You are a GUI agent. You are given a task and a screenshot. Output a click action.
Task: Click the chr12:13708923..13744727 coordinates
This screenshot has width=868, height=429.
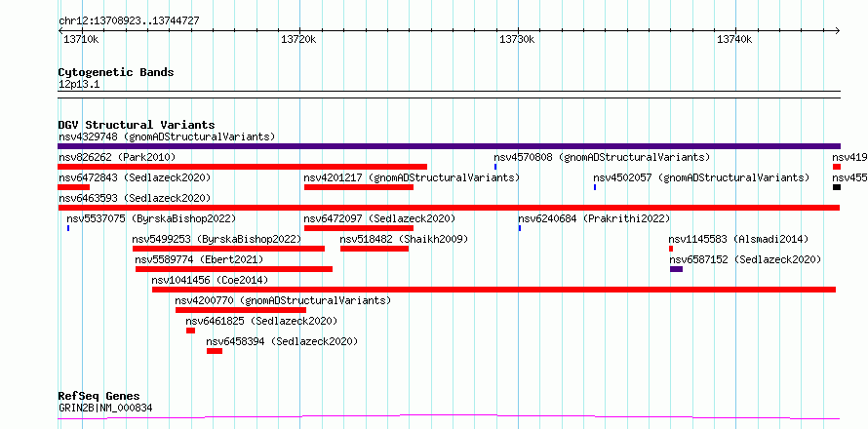(129, 21)
